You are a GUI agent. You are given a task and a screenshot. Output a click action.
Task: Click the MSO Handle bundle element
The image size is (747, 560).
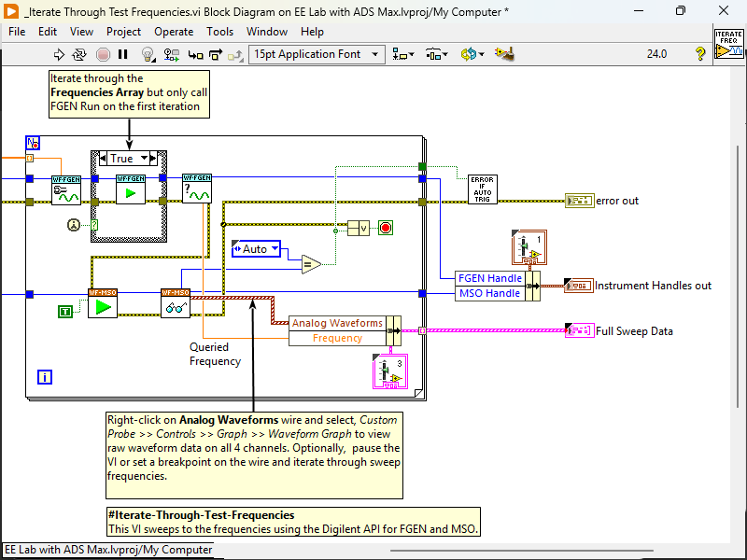pos(490,293)
